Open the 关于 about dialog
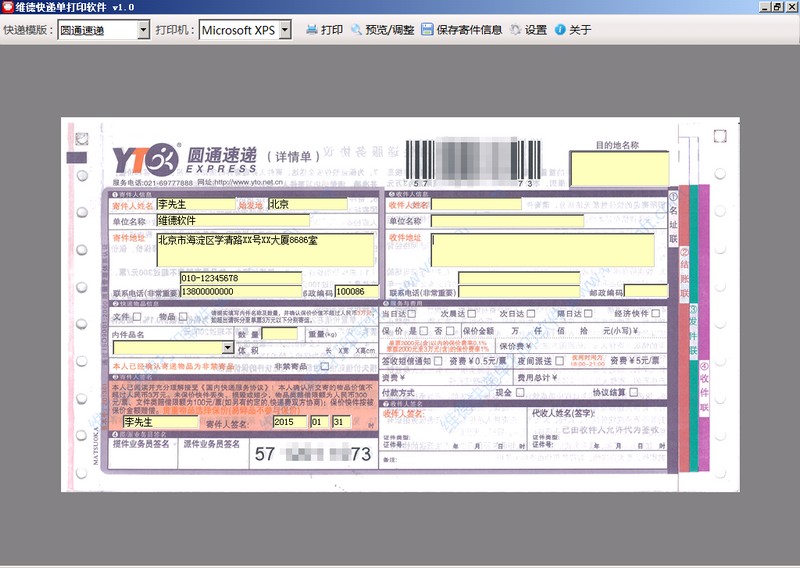 (x=573, y=30)
